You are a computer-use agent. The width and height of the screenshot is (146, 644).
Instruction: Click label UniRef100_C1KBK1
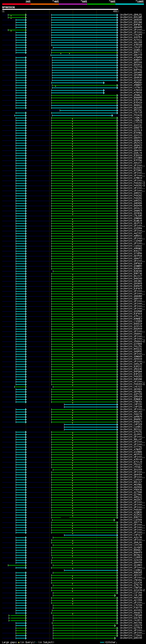pyautogui.click(x=131, y=570)
